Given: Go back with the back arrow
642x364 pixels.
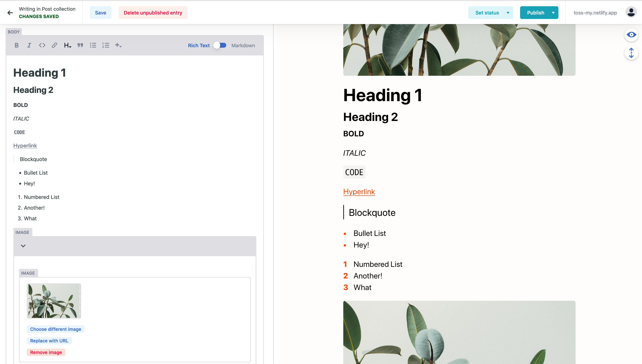Looking at the screenshot, I should pos(10,12).
